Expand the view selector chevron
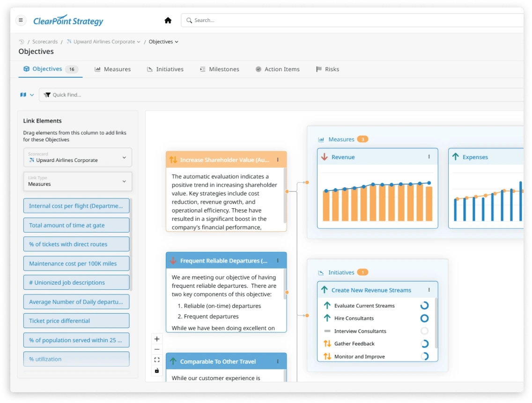This screenshot has width=532, height=403. point(32,95)
